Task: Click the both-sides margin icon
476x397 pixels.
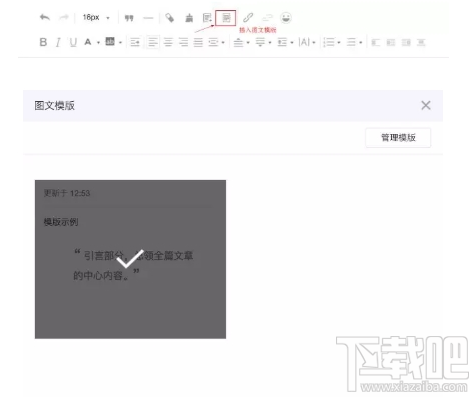Action: [x=213, y=42]
